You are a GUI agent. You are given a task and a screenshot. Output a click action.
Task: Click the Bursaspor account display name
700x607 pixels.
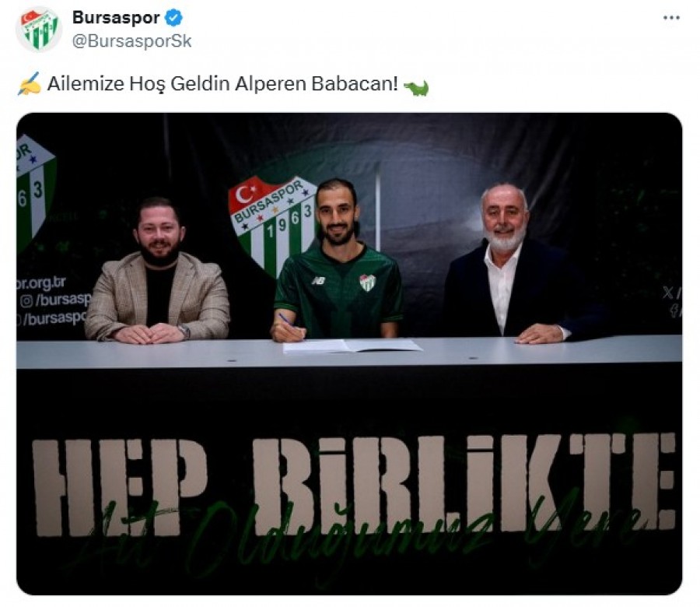click(116, 18)
